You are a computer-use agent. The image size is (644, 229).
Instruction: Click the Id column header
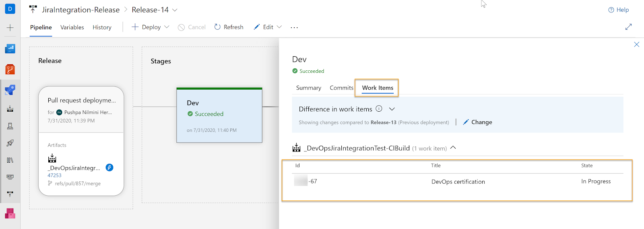coord(297,166)
